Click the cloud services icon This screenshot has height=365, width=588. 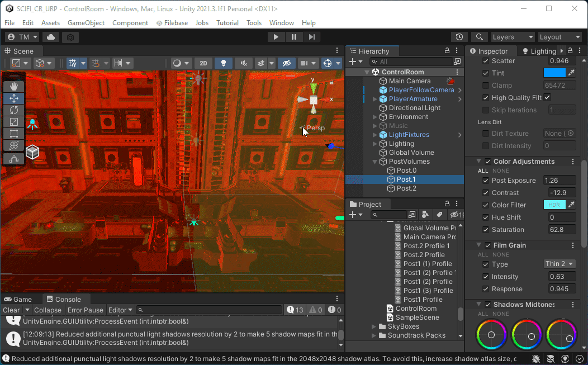pos(51,37)
